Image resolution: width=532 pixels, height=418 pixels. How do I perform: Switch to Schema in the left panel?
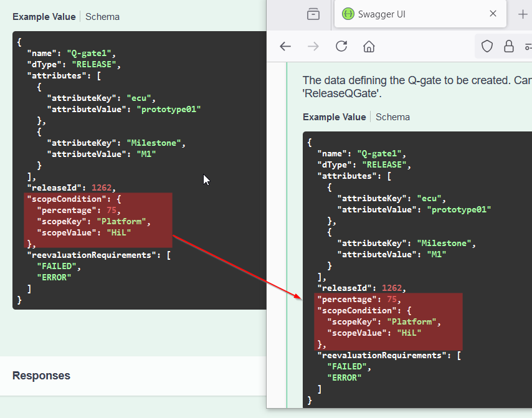[102, 17]
